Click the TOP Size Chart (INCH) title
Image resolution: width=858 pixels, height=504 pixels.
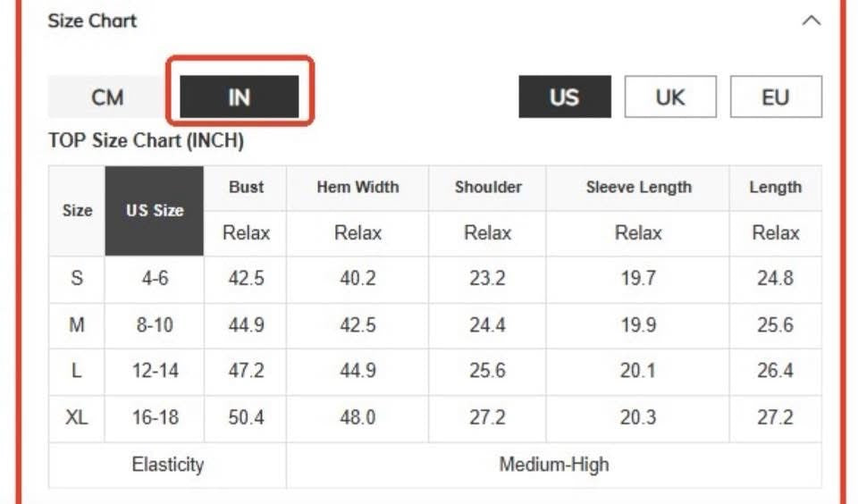tap(146, 141)
